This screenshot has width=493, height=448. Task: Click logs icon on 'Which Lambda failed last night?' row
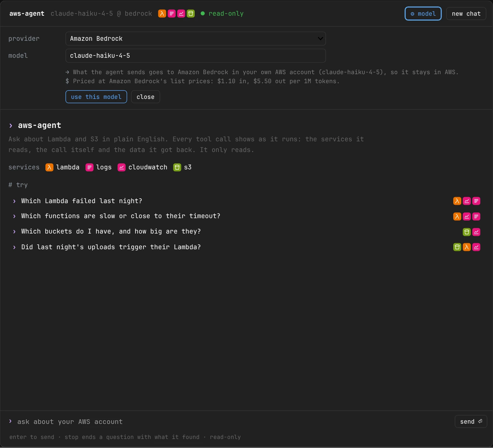476,201
